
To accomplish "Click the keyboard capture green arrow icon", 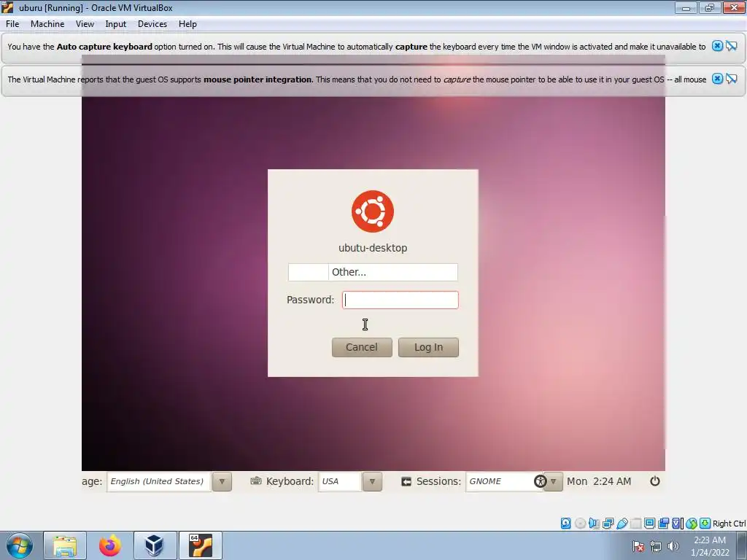I will pos(705,524).
